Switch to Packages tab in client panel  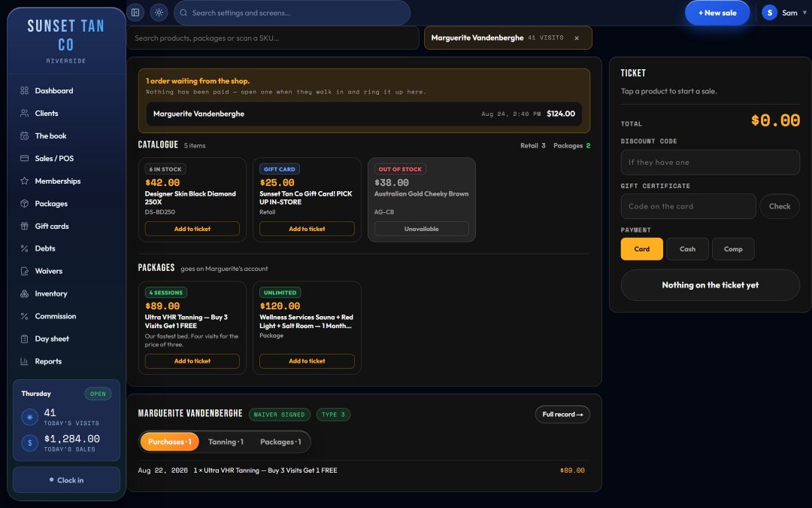pyautogui.click(x=280, y=442)
